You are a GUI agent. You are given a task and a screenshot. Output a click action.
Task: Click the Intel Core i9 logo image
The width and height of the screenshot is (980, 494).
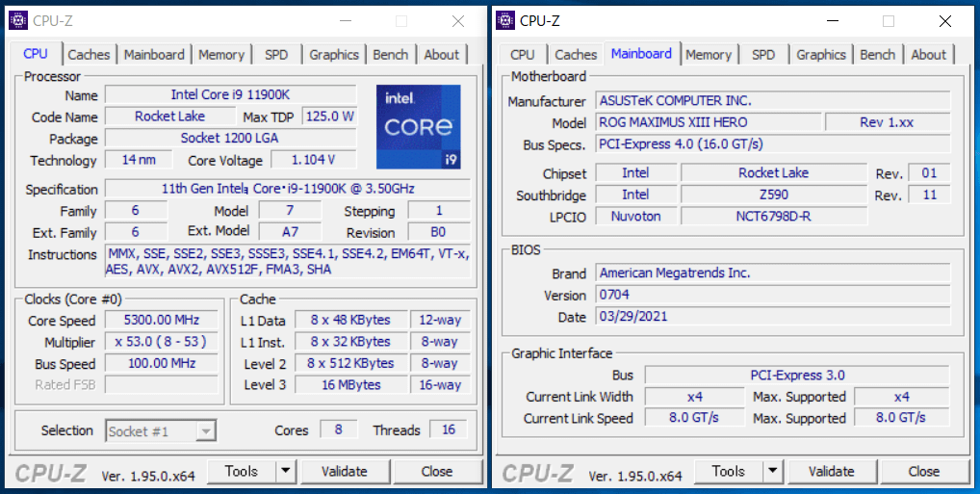click(x=418, y=127)
